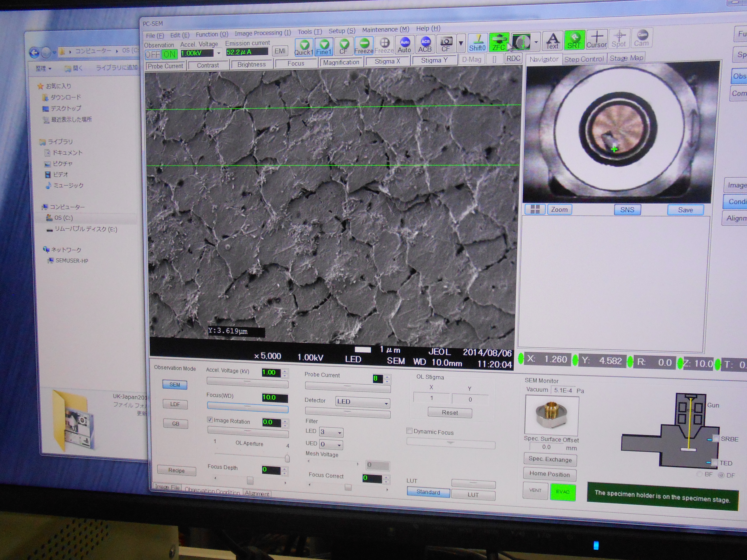Open the File menu

[x=155, y=35]
